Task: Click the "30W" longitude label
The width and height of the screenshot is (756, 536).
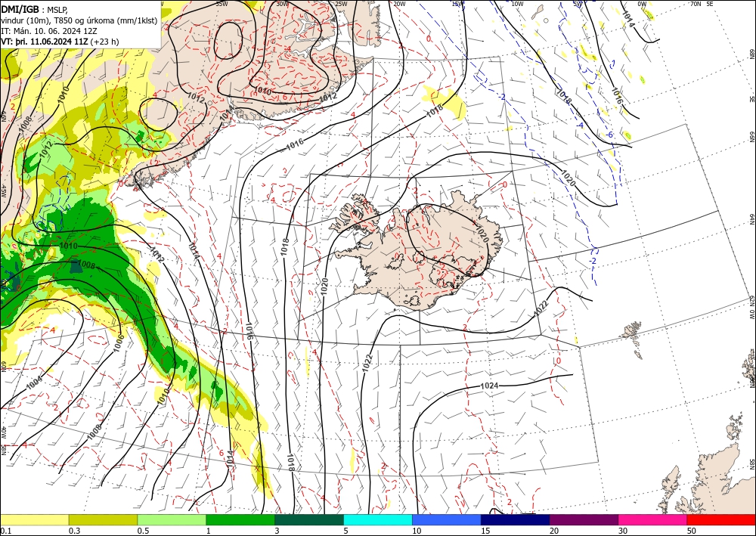Action: pos(283,3)
